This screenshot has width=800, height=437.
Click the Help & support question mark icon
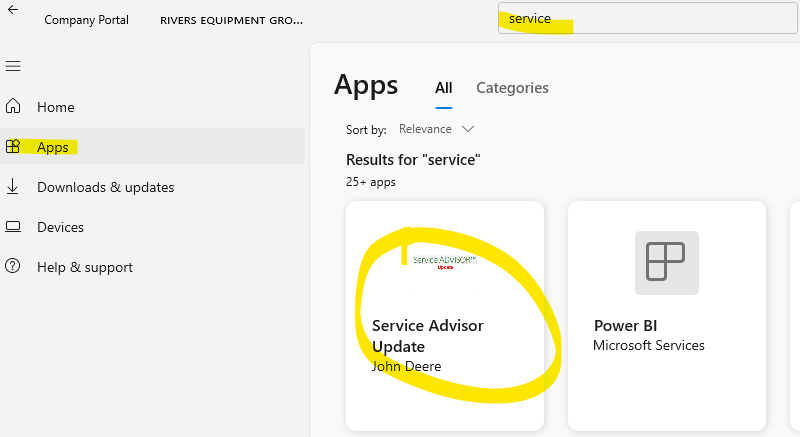pyautogui.click(x=13, y=267)
